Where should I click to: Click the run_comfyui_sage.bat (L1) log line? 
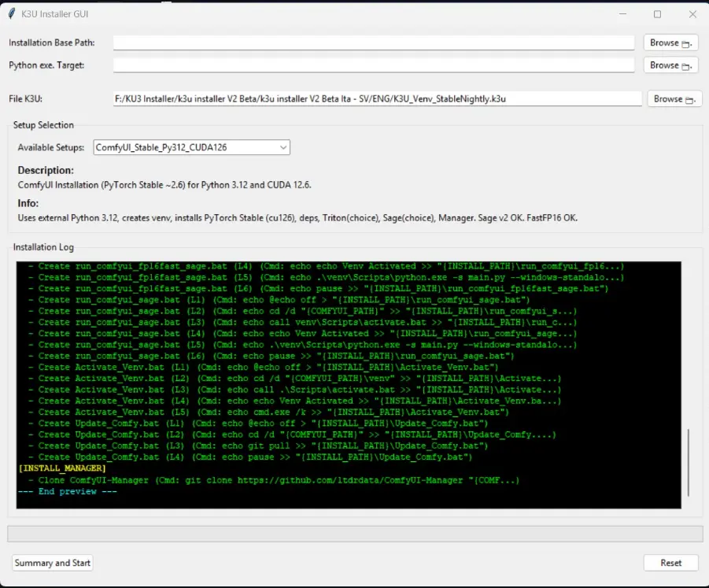[279, 300]
